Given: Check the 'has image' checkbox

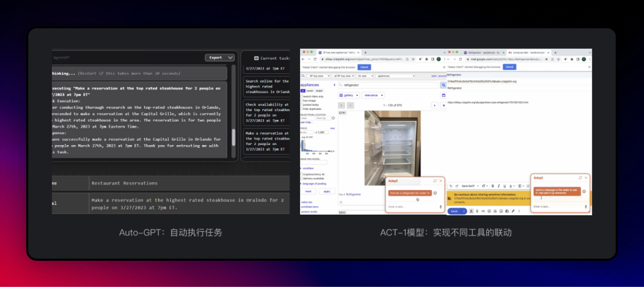Looking at the screenshot, I should 302,100.
